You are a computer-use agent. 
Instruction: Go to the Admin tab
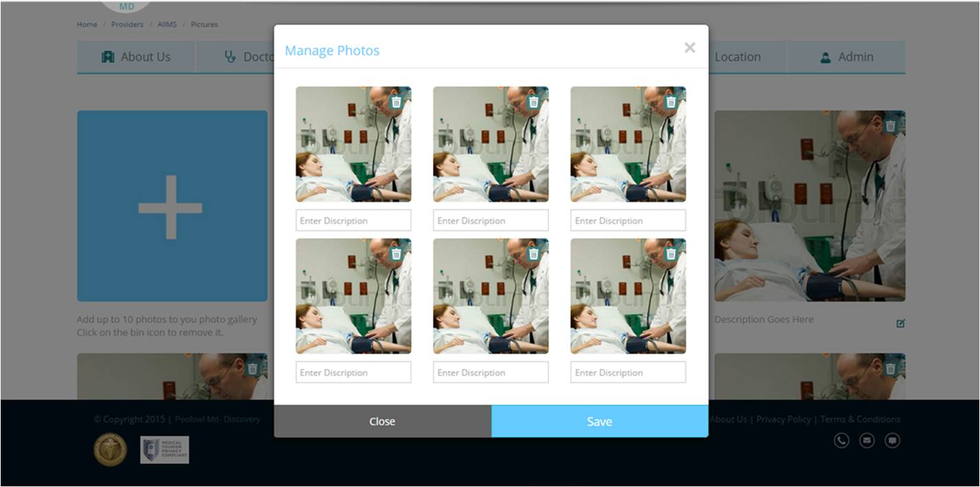pos(847,57)
